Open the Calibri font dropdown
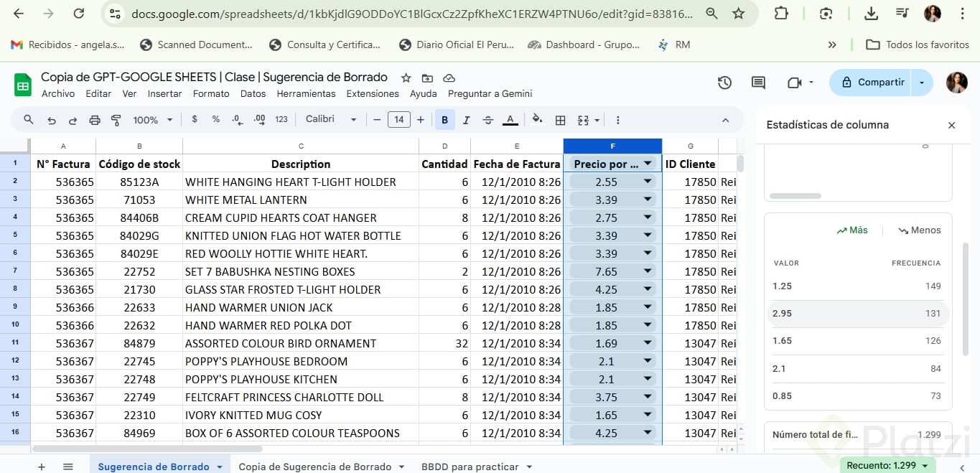 coord(331,120)
